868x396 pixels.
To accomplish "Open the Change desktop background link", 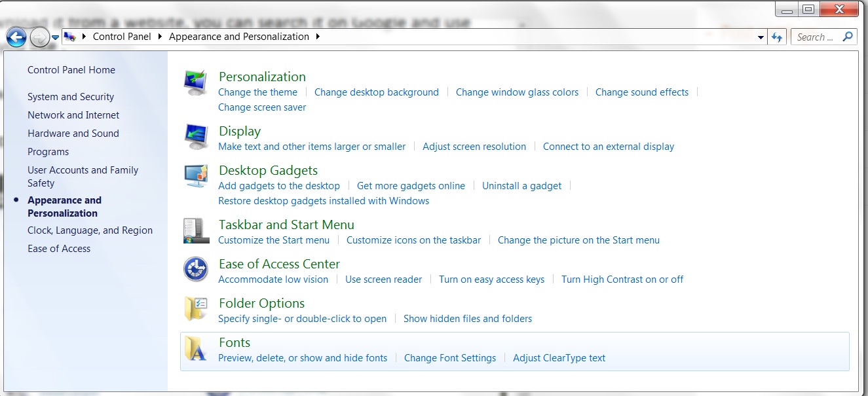I will point(376,92).
